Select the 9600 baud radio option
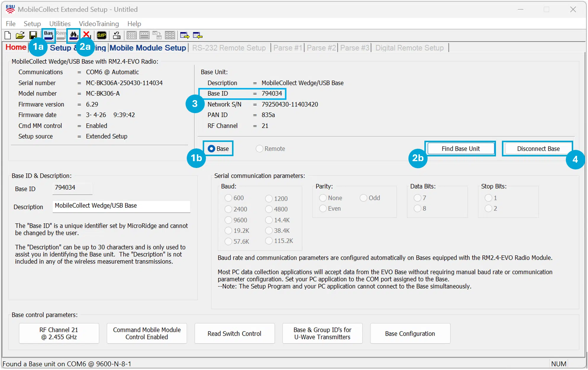The height and width of the screenshot is (370, 588). (x=236, y=220)
